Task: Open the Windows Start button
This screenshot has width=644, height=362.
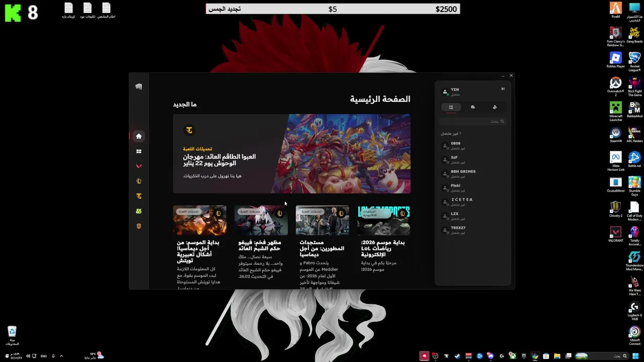Action: point(635,356)
